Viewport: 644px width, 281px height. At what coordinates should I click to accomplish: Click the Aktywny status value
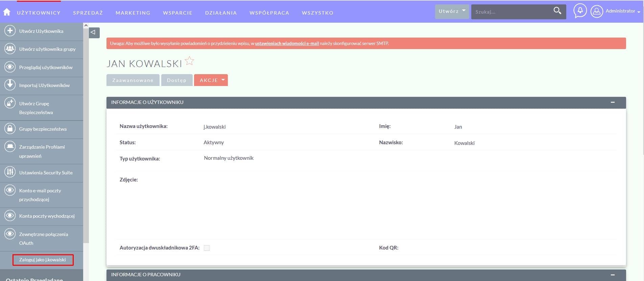[214, 143]
